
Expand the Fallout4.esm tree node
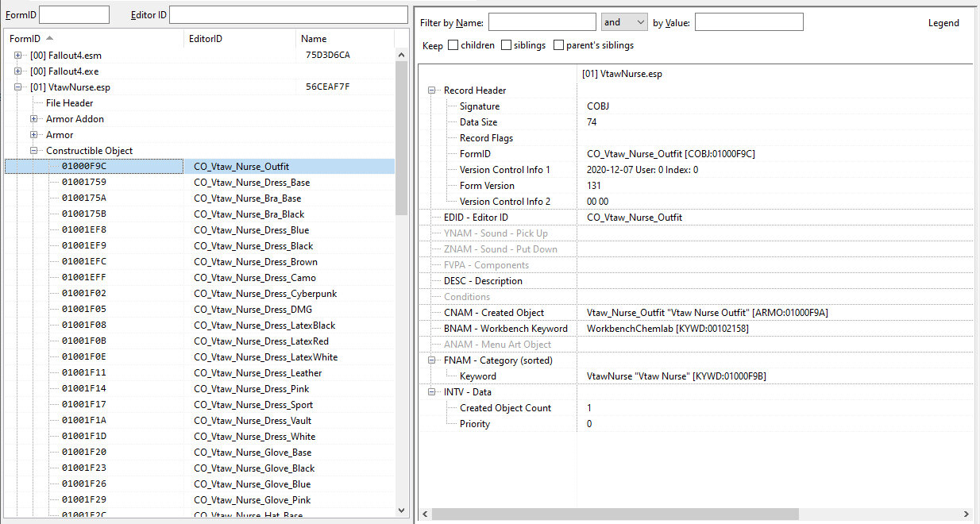click(18, 56)
